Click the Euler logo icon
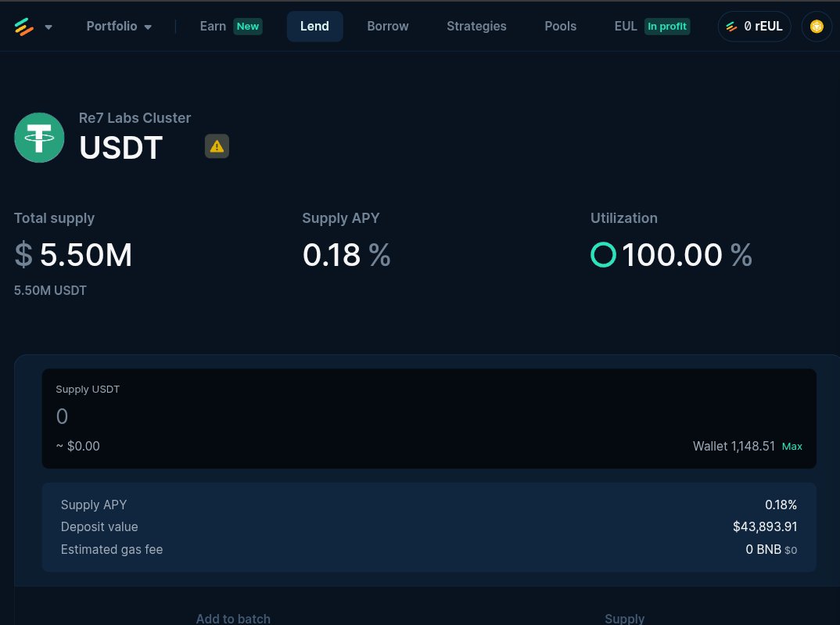The width and height of the screenshot is (840, 625). [24, 27]
